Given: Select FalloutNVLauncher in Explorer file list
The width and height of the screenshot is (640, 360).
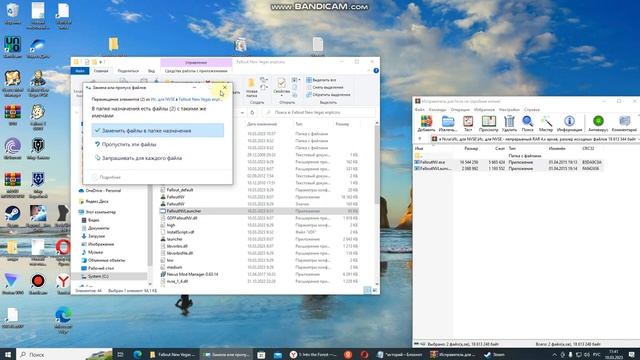Looking at the screenshot, I should click(259, 211).
